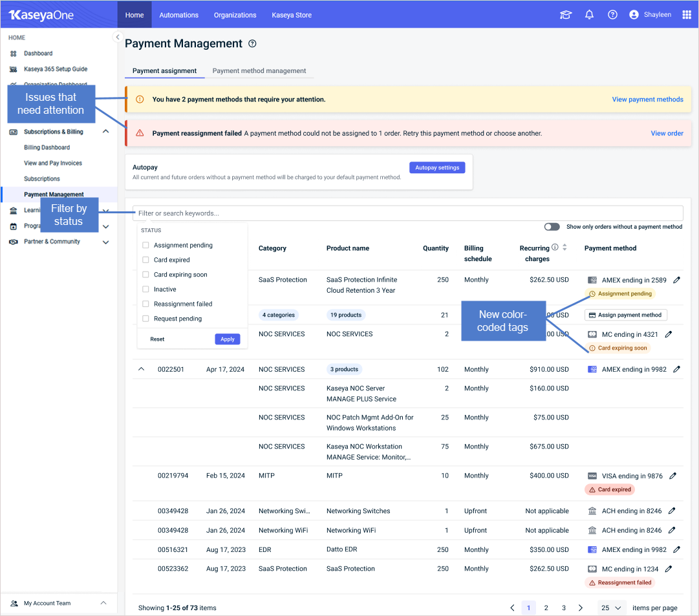Edit the AMEX ending in 2589 payment method
The image size is (699, 616).
677,280
